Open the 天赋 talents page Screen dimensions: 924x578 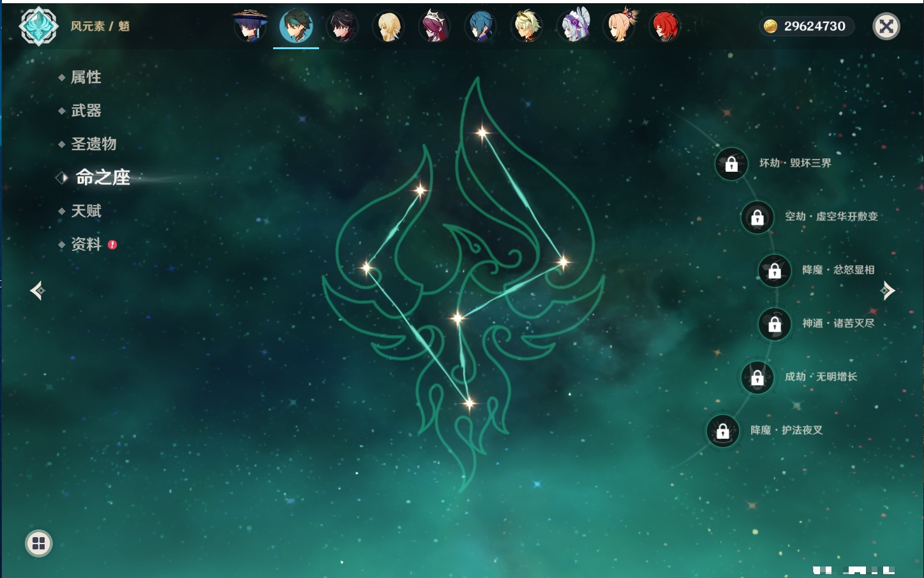tap(86, 211)
